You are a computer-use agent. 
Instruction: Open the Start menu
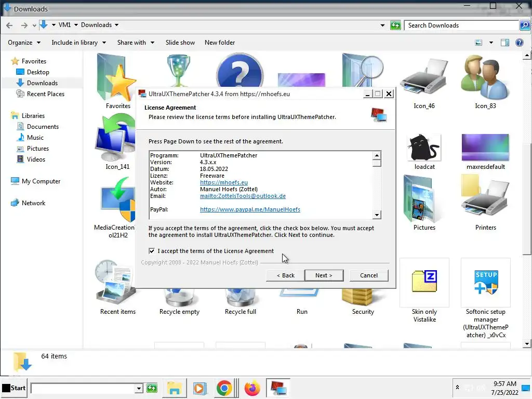click(x=14, y=388)
